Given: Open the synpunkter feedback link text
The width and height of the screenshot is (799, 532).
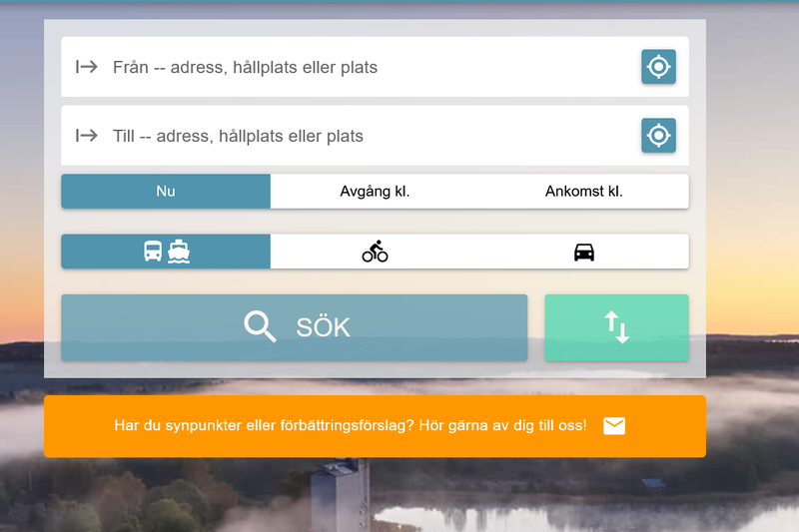Looking at the screenshot, I should pos(351,426).
